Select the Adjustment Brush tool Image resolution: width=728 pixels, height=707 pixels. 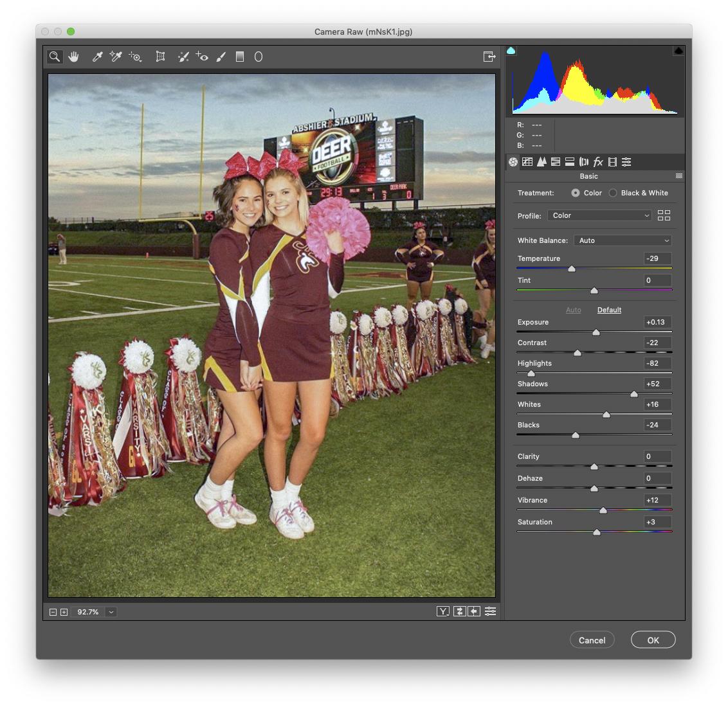pos(221,57)
